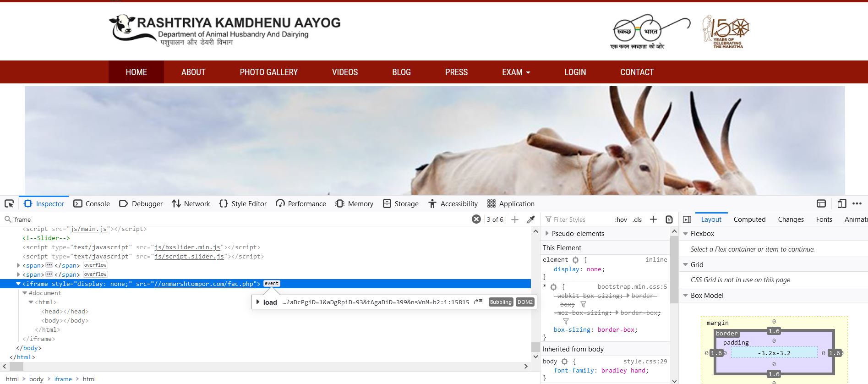Toggle the event badge on the iframe
This screenshot has width=868, height=384.
272,284
